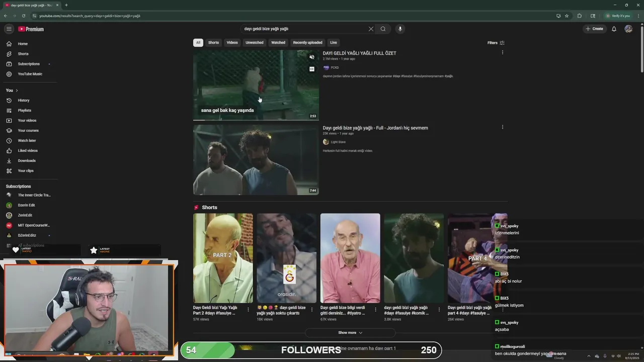Open Liked videos in the sidebar
This screenshot has width=644, height=362.
coord(29,150)
